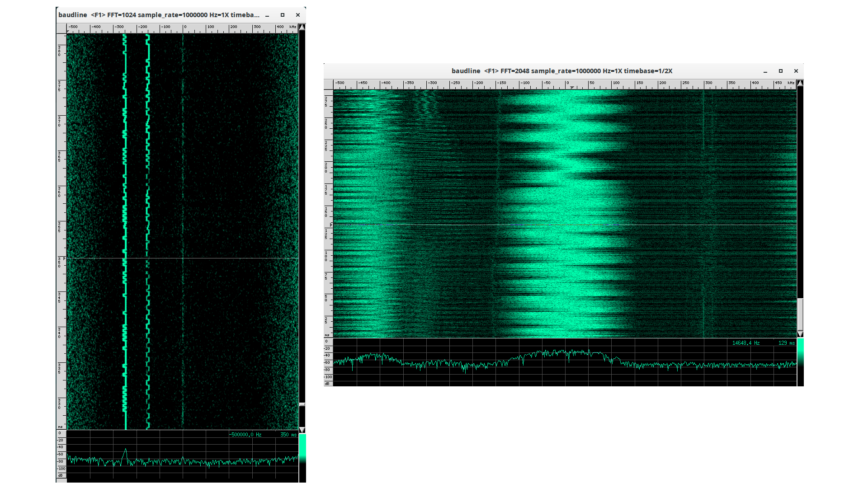Viewport: 868px width, 488px height.
Task: Select the FFT=1024 baudline window title bar
Action: (158, 15)
